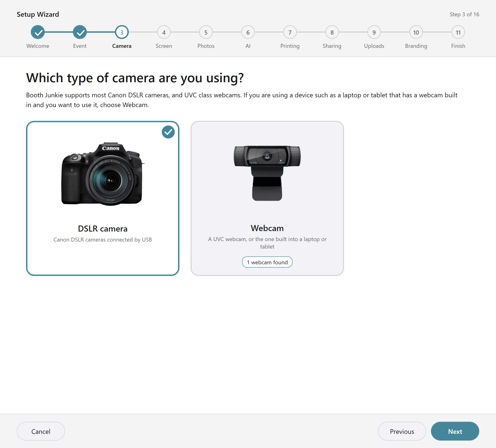Jump to step 11 Finish
Image resolution: width=496 pixels, height=448 pixels.
(x=458, y=32)
